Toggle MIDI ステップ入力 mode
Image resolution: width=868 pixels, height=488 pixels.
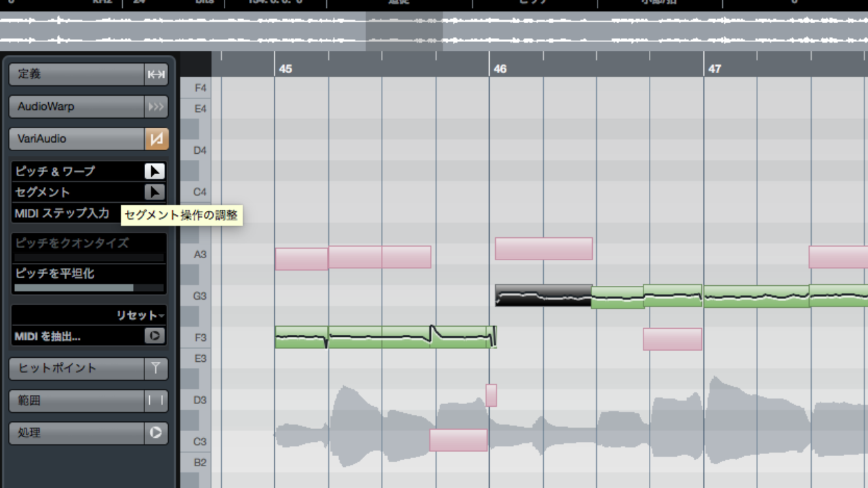point(62,213)
